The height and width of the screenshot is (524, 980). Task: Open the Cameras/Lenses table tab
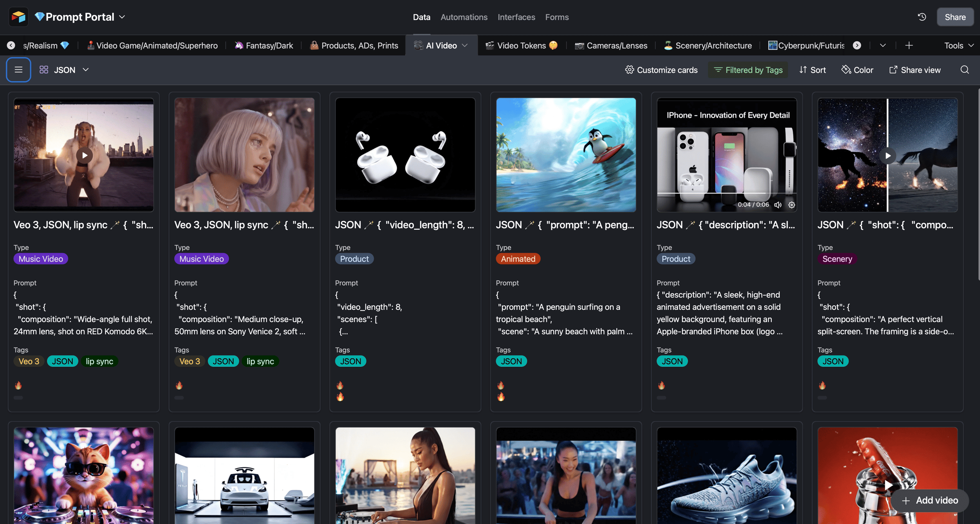[x=611, y=45]
